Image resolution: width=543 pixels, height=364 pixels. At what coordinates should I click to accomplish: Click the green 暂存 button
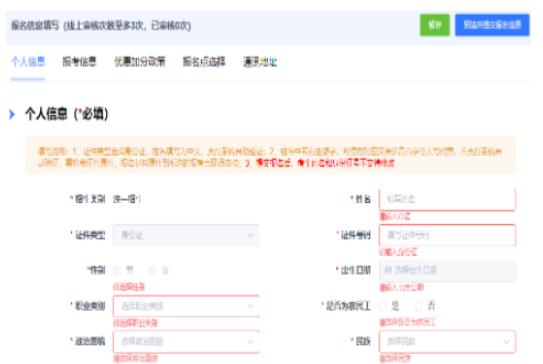(435, 25)
